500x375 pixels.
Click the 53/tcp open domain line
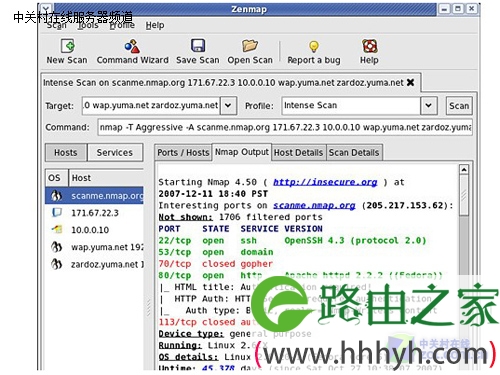pyautogui.click(x=216, y=252)
